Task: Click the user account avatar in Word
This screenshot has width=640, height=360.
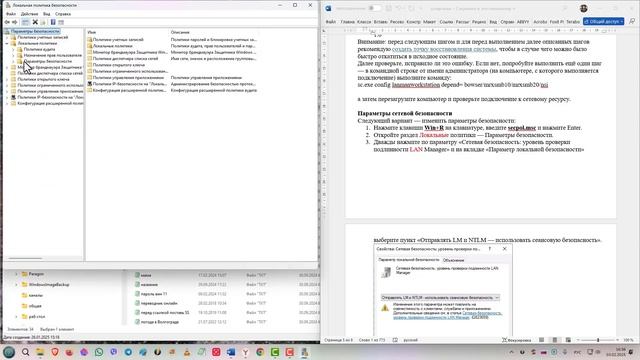Action: 584,8
